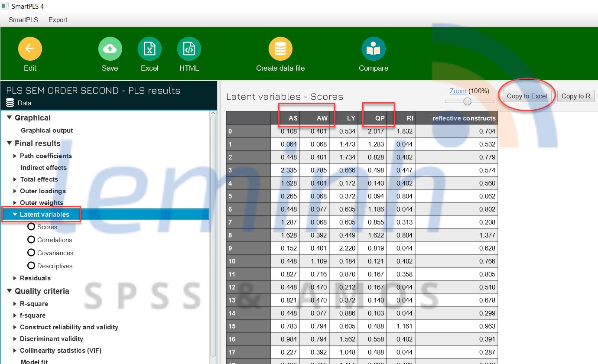Expand the Path coefficients tree node
598x364 pixels.
[x=15, y=156]
